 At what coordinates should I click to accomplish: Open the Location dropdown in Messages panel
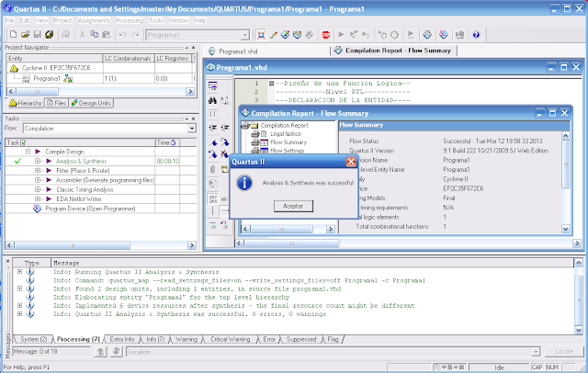[536, 352]
